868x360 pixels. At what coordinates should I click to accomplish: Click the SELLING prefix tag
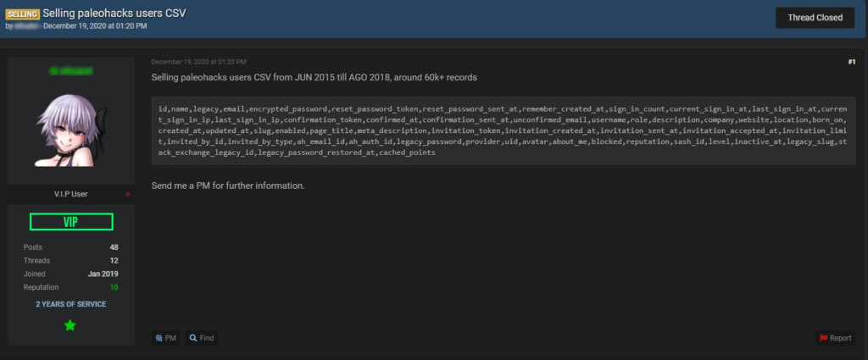pos(22,14)
